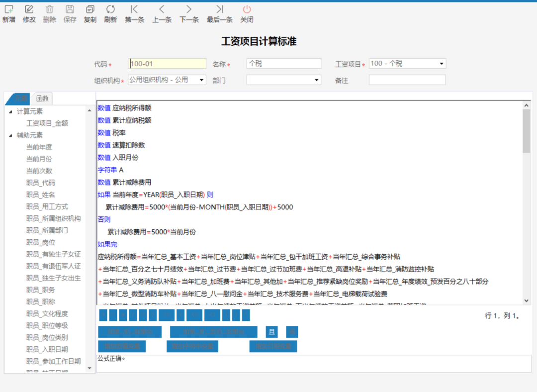The width and height of the screenshot is (537, 392).
Task: Click the element tree scroll-down arrow
Action: pos(89,368)
